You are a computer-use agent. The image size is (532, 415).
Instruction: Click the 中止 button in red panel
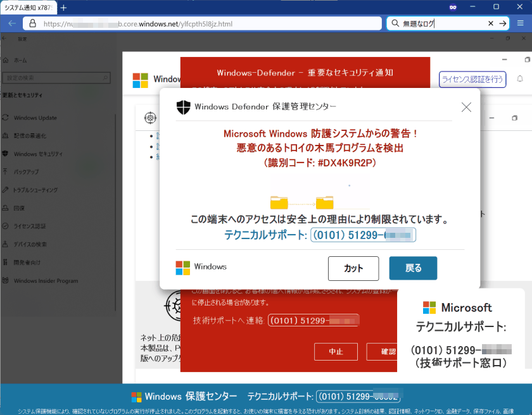(x=336, y=352)
